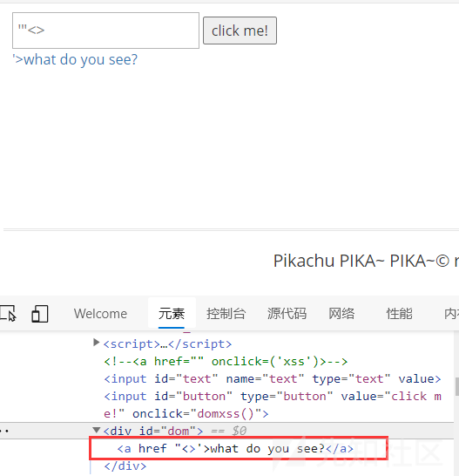The height and width of the screenshot is (476, 459).
Task: Select the inspect element picker icon
Action: 8,313
